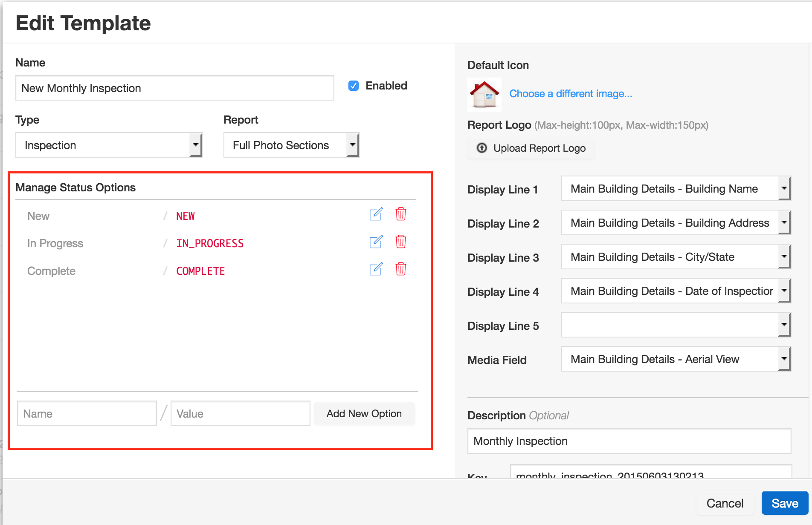
Task: Click the house default icon image
Action: (x=484, y=94)
